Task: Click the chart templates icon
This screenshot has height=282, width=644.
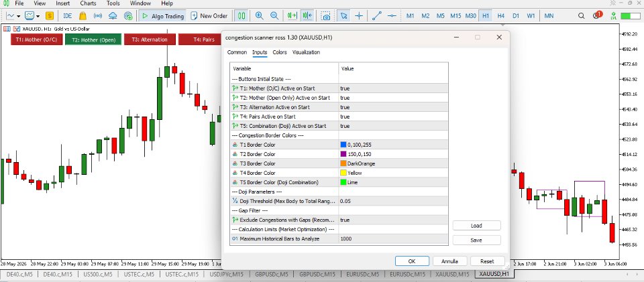Action: tap(29, 16)
